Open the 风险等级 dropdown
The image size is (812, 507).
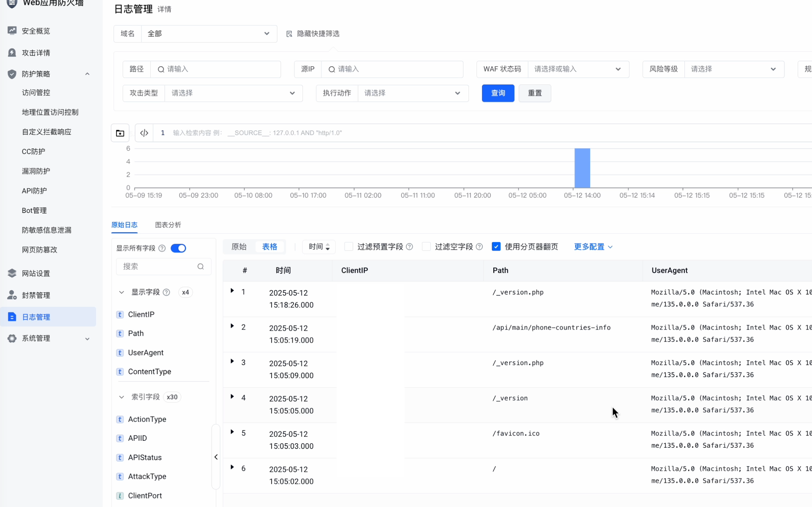(734, 69)
